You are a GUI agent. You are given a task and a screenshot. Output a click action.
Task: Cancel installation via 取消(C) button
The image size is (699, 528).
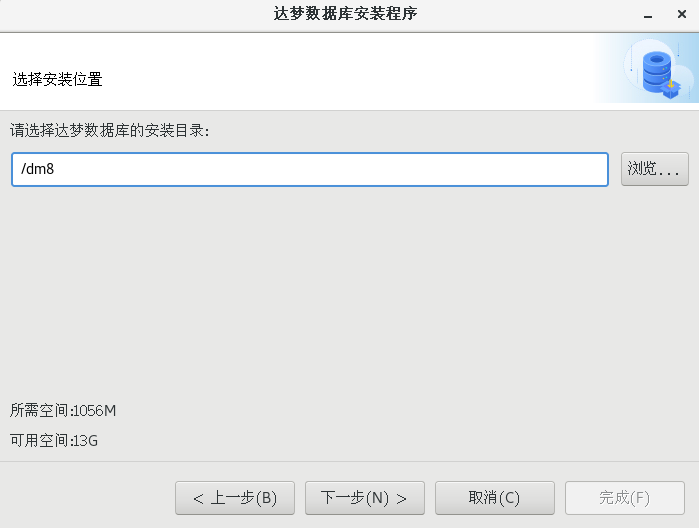point(495,498)
